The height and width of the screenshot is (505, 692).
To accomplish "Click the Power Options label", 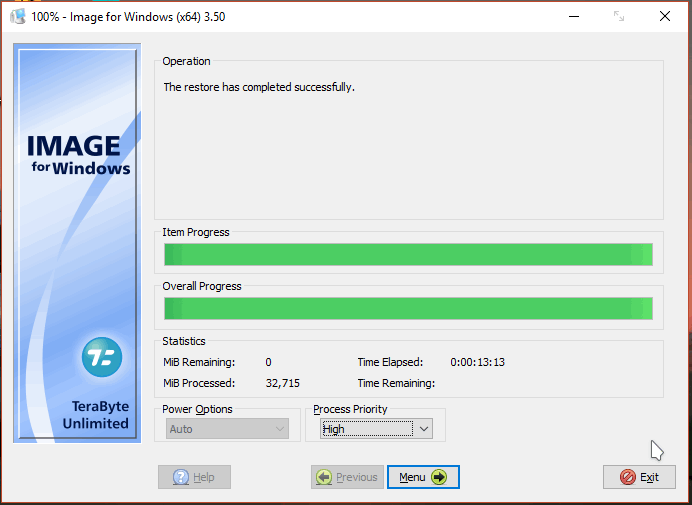I will point(197,409).
